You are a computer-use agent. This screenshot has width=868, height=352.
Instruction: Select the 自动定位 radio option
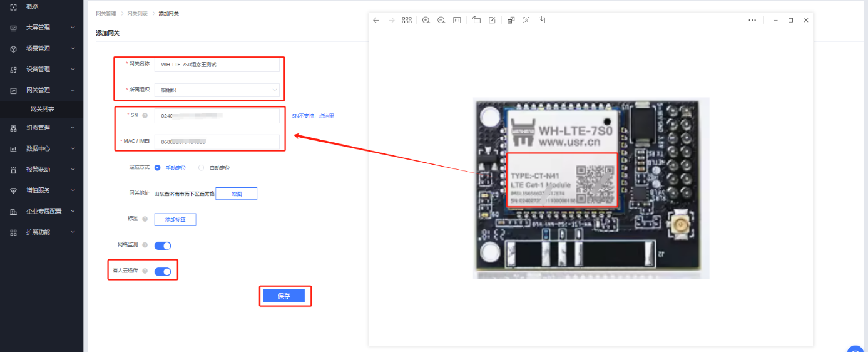click(201, 168)
